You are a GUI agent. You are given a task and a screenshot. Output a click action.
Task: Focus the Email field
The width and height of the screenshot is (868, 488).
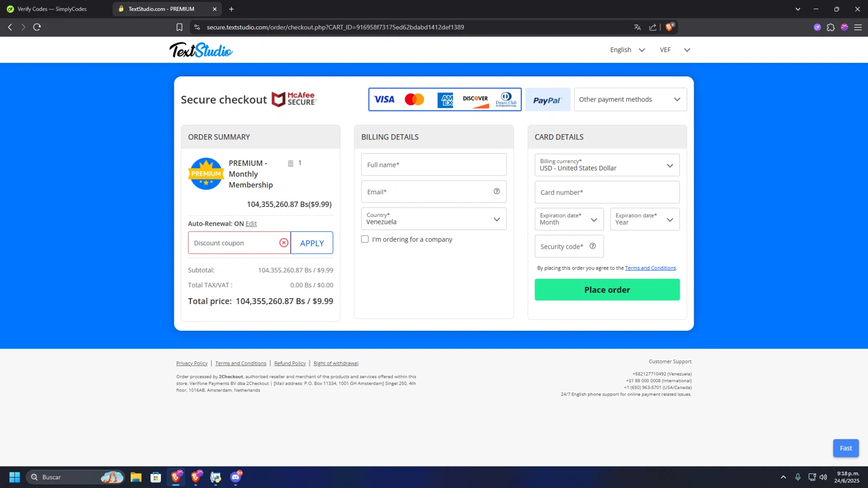click(433, 191)
